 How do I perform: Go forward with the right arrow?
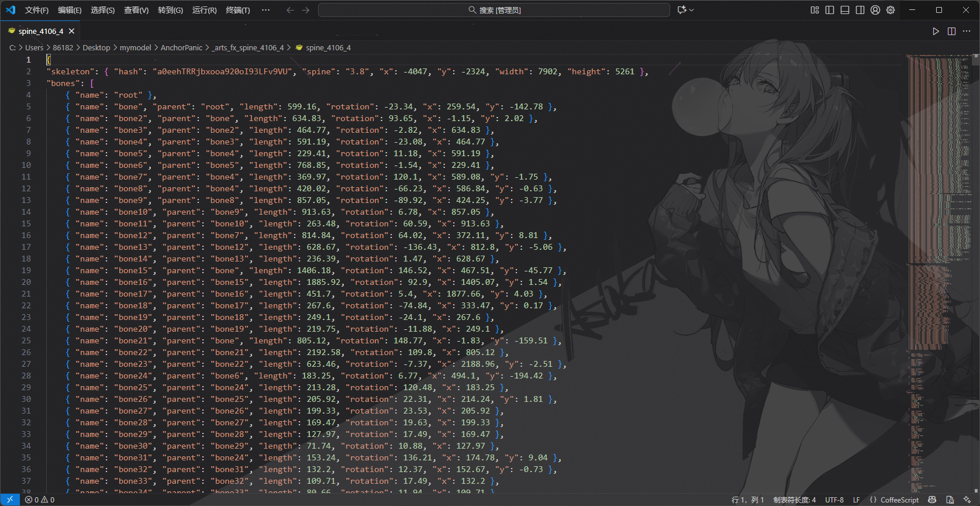click(x=306, y=10)
